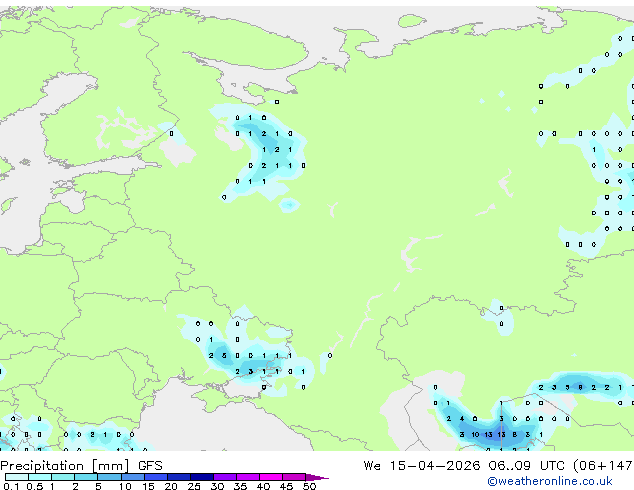
Task: Click the Black Sea area
Action: point(226,420)
